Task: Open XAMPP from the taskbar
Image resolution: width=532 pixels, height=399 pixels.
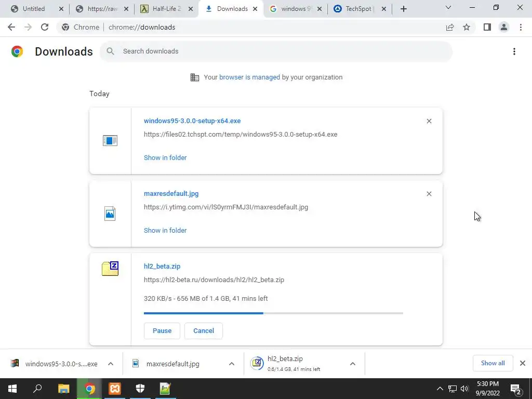Action: click(x=115, y=389)
